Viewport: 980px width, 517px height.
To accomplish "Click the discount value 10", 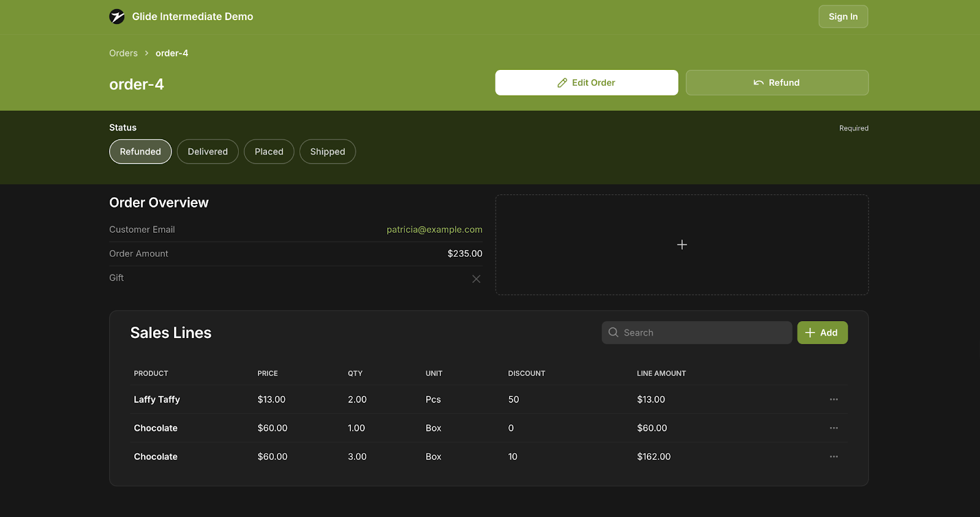I will coord(513,457).
